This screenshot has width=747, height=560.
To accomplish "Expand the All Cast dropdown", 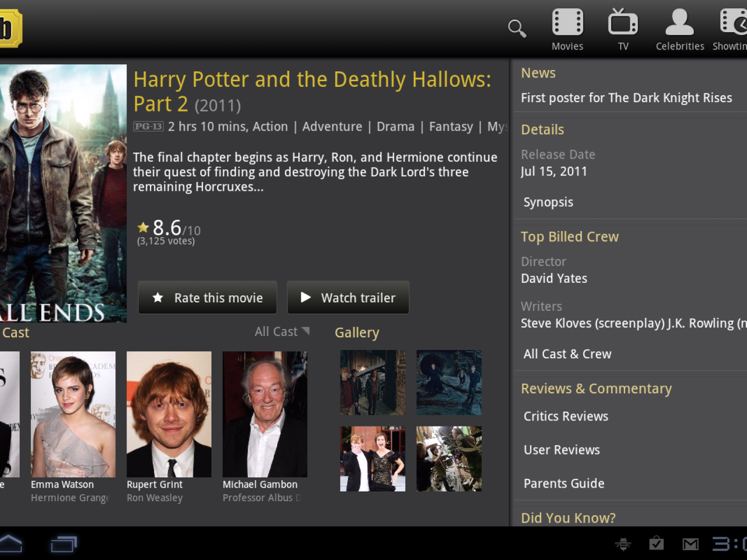I will [x=282, y=332].
